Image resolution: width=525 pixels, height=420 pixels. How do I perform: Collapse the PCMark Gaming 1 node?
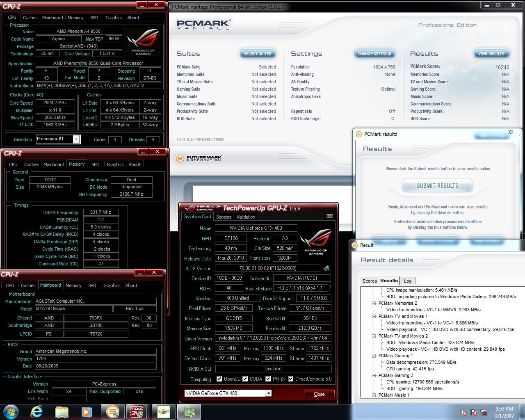[x=374, y=356]
